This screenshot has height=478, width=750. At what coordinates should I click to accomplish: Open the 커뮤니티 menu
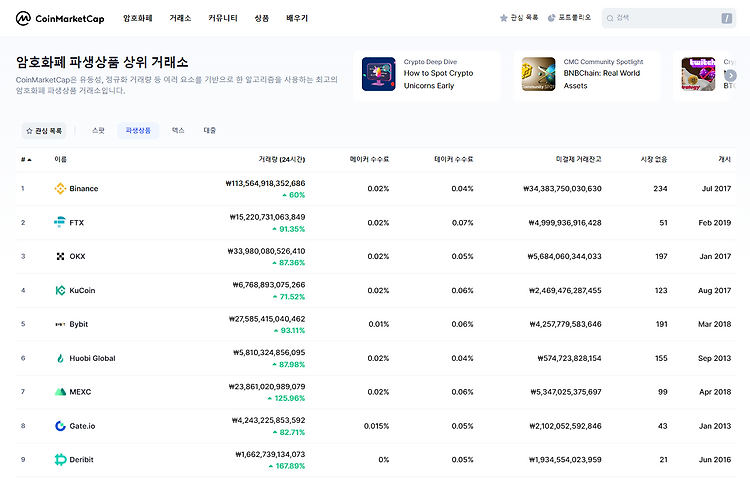click(222, 18)
